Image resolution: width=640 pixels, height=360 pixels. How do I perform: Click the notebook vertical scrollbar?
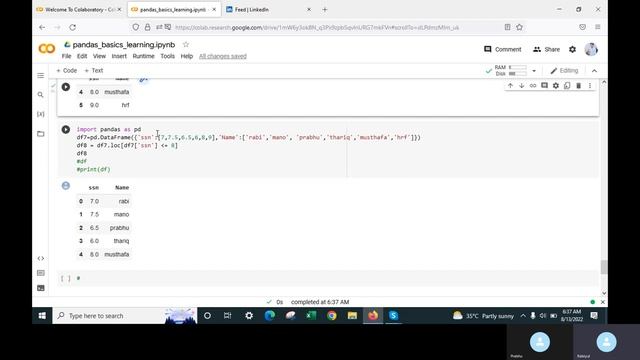(604, 267)
